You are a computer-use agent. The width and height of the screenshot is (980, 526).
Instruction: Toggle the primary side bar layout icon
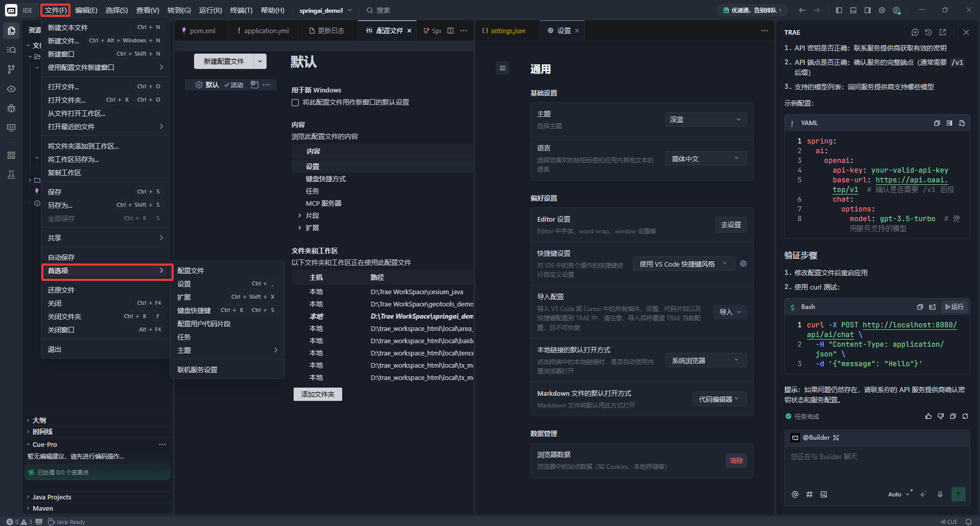[839, 10]
